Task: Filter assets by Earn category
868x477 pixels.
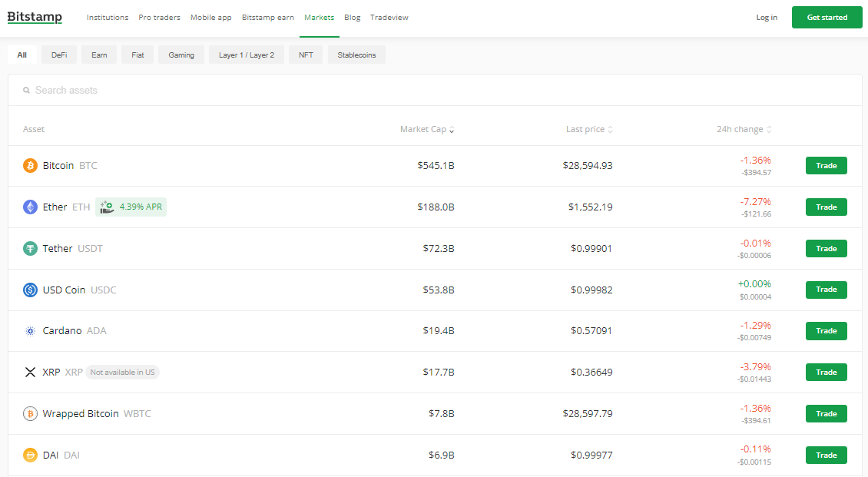Action: click(99, 55)
